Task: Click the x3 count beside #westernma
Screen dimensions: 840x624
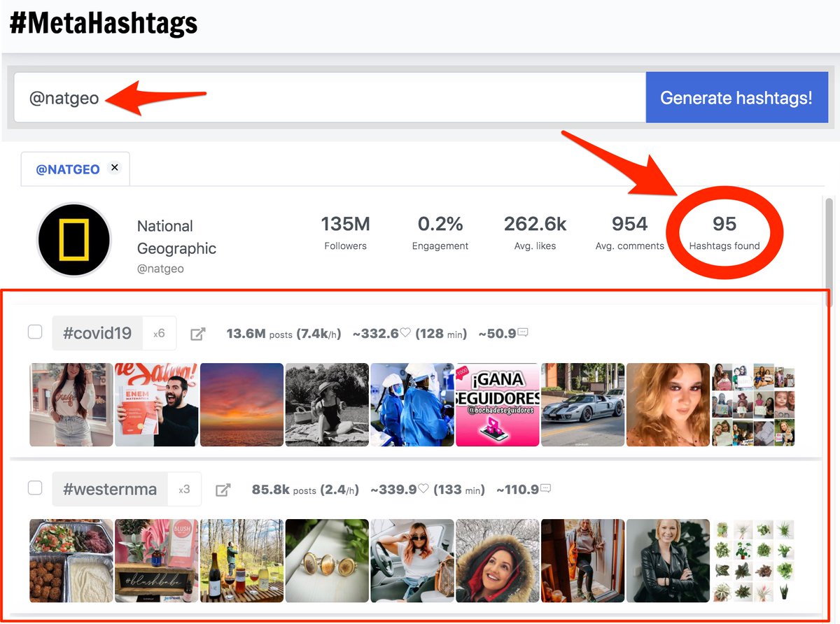Action: click(x=184, y=489)
